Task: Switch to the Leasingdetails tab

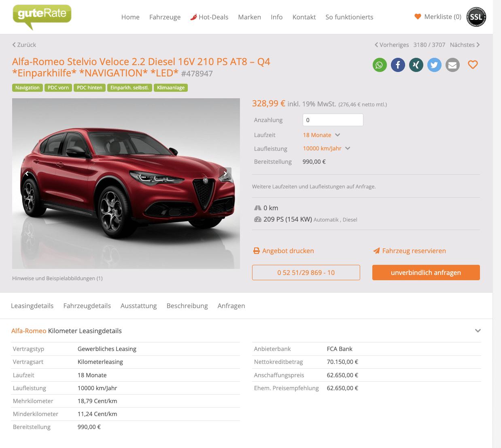Action: [32, 306]
